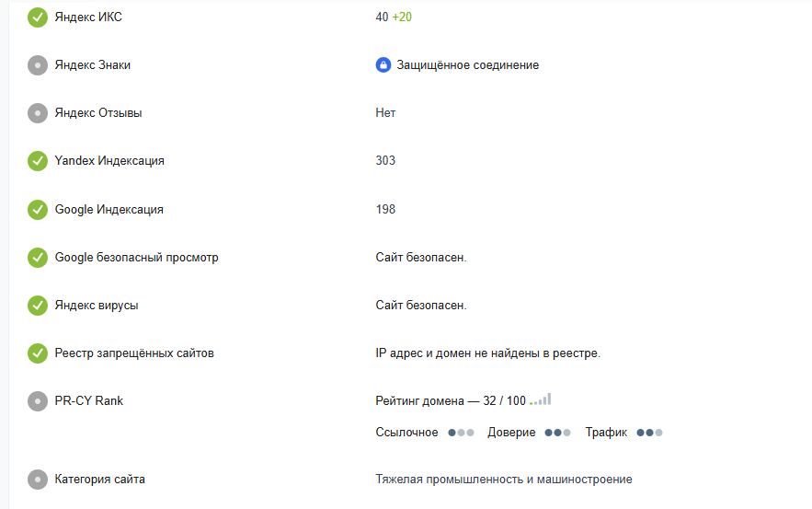Viewport: 812px width, 509px height.
Task: Click the Тяжелая промышленность и машиностроение category text
Action: click(504, 480)
